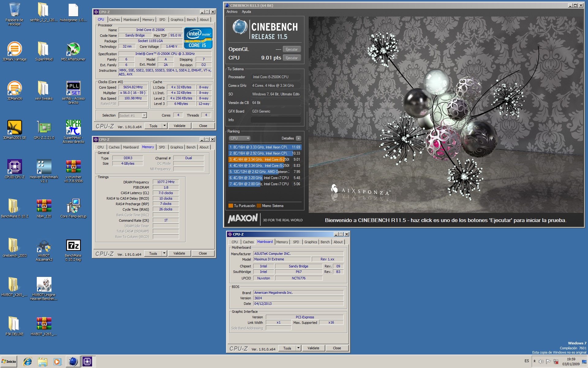Click Validate in top CPU-Z window
Image resolution: width=588 pixels, height=368 pixels.
179,126
